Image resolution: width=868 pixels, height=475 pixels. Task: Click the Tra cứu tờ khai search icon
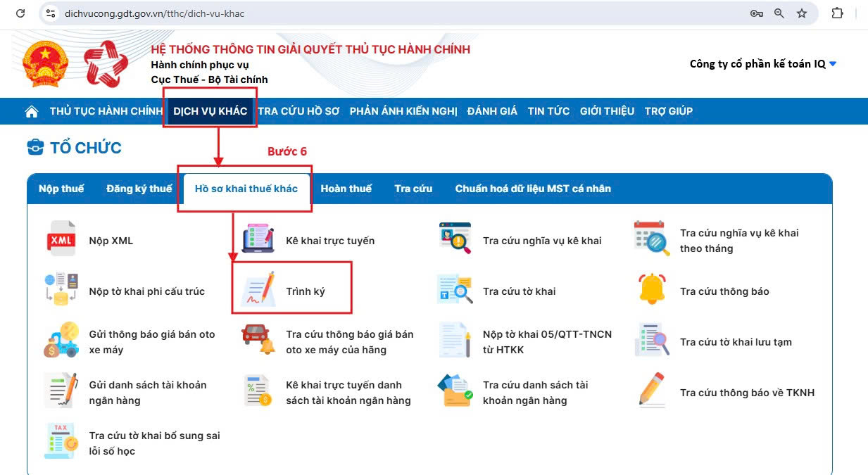point(455,290)
